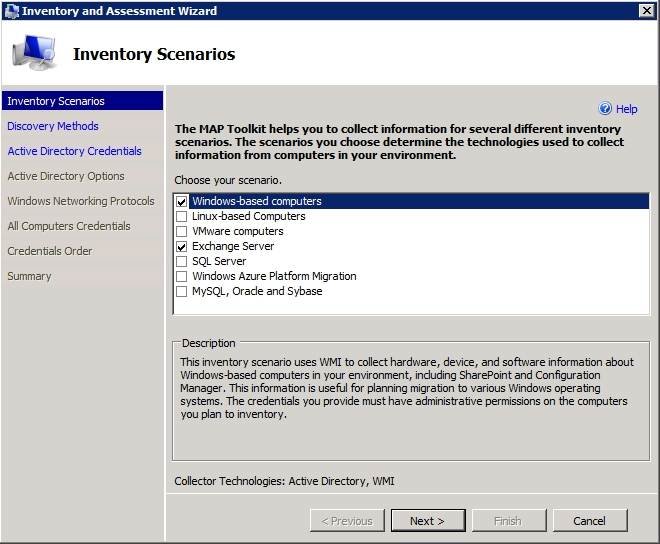
Task: Click the Previous button
Action: 347,521
